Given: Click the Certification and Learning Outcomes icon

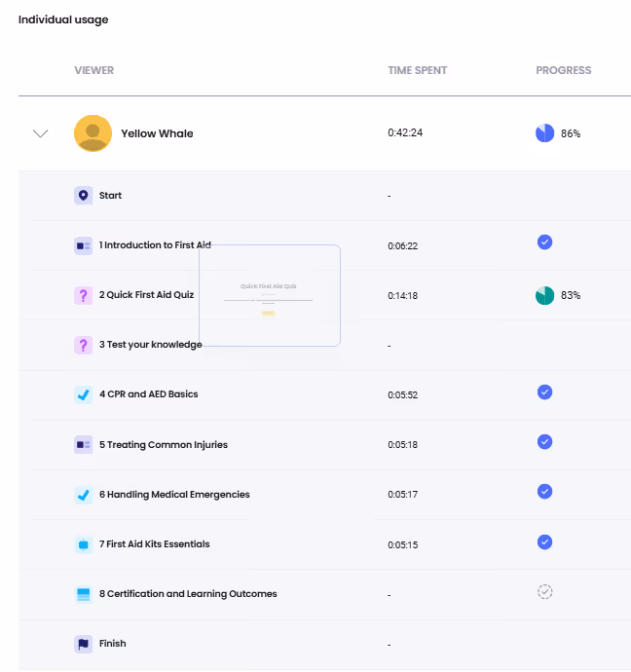Looking at the screenshot, I should pyautogui.click(x=83, y=594).
